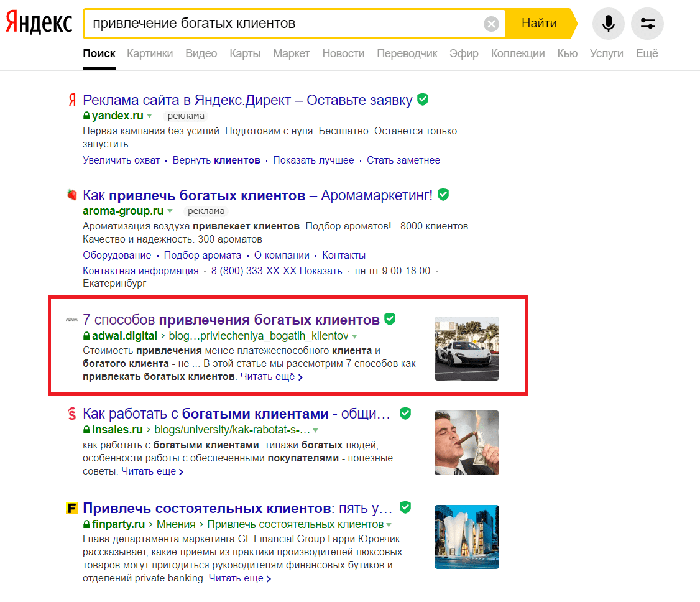Expand dropdown arrow after insales.ru URL path

click(315, 430)
